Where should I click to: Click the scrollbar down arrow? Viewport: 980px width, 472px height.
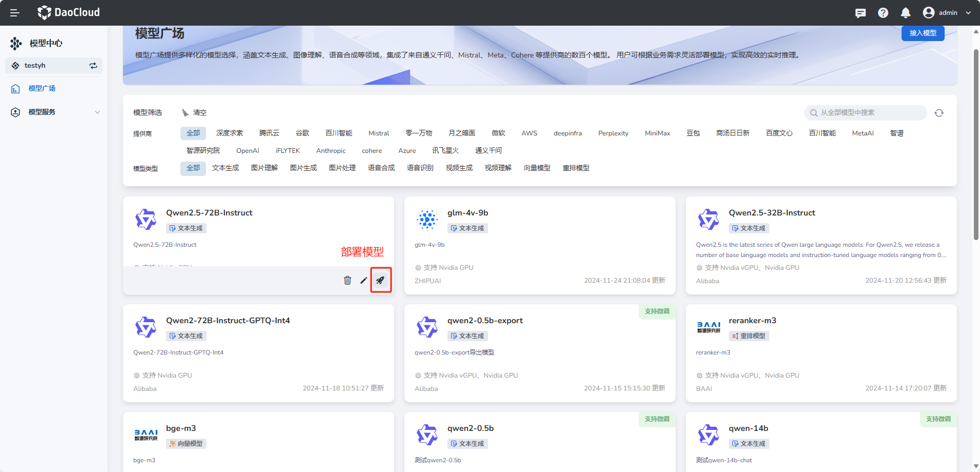click(976, 466)
